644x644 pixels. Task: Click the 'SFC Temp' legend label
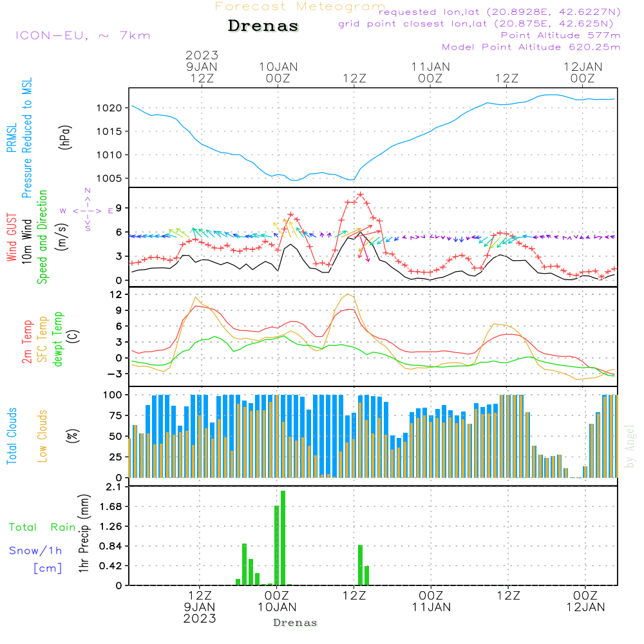43,339
